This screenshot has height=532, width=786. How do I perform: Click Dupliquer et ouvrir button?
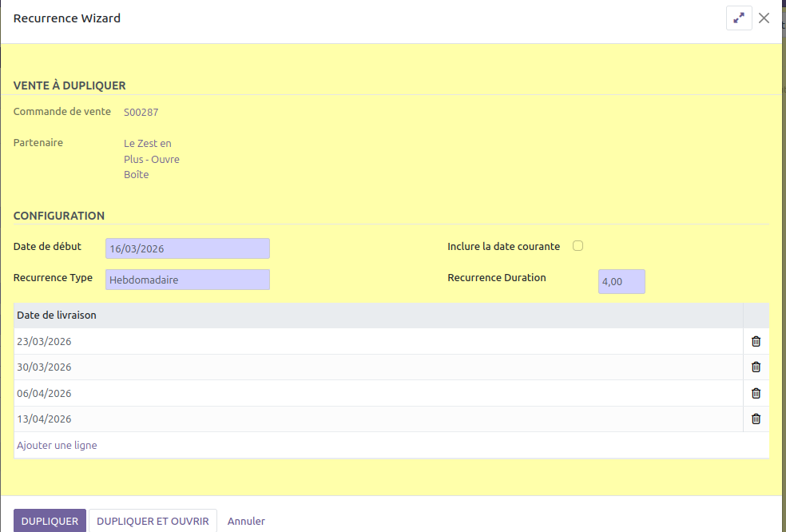(x=153, y=521)
